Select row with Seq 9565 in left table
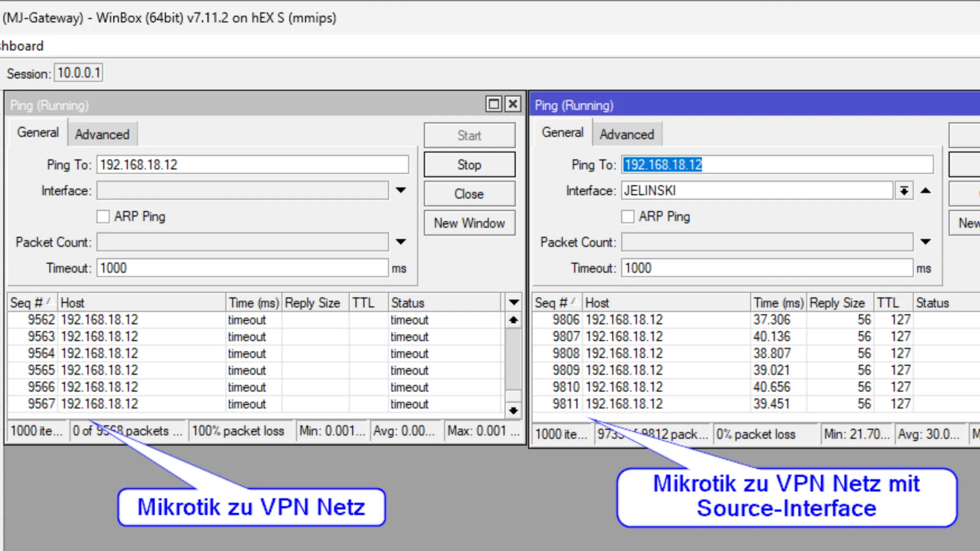Viewport: 980px width, 551px height. [x=255, y=370]
